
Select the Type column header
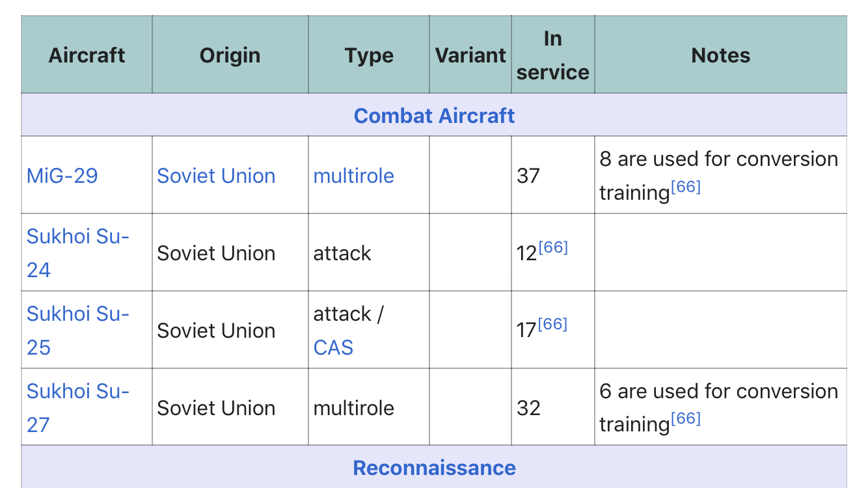click(369, 55)
